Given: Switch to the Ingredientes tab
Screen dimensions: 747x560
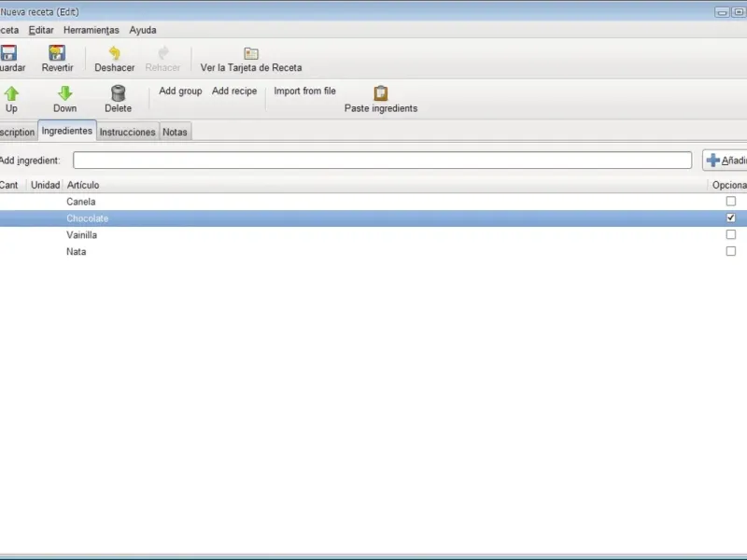Looking at the screenshot, I should [x=66, y=131].
